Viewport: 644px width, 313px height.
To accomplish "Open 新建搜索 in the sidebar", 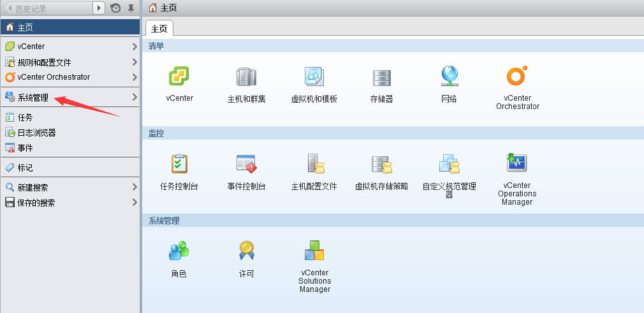I will point(70,187).
